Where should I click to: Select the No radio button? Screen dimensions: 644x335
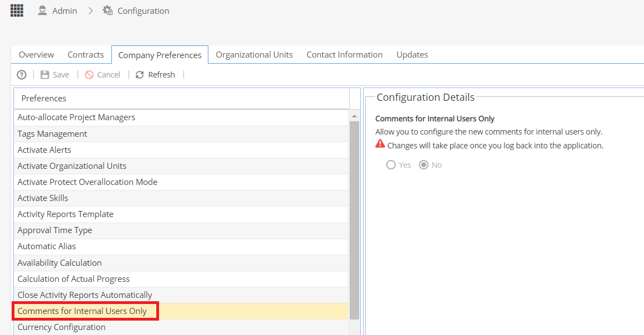point(423,164)
